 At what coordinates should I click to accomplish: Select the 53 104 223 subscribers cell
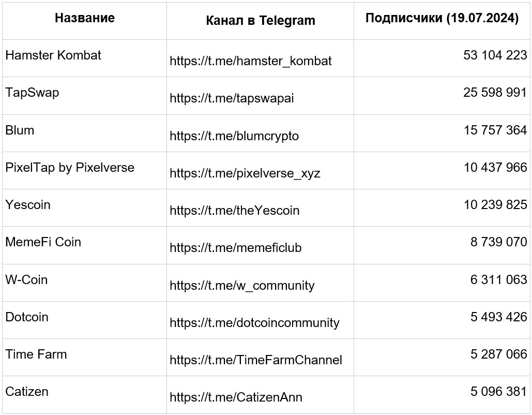tap(442, 58)
